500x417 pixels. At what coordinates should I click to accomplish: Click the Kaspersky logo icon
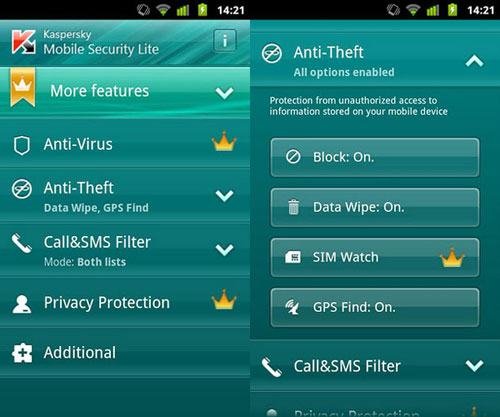24,42
